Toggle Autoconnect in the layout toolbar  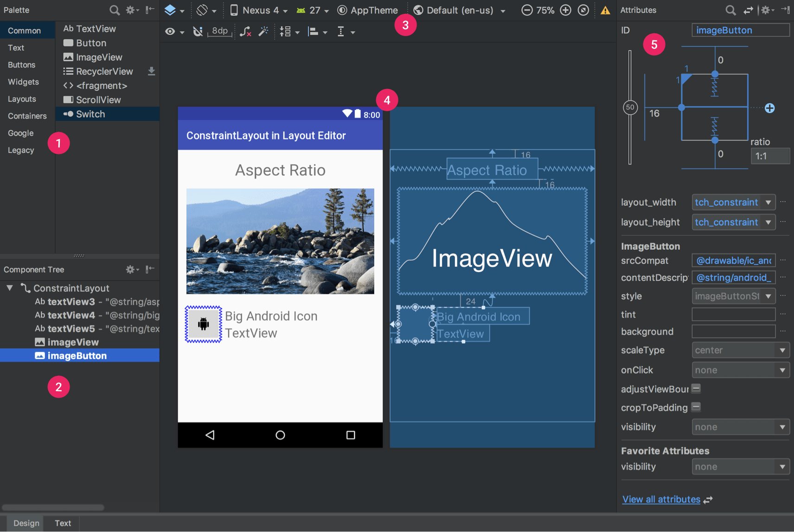click(x=198, y=32)
